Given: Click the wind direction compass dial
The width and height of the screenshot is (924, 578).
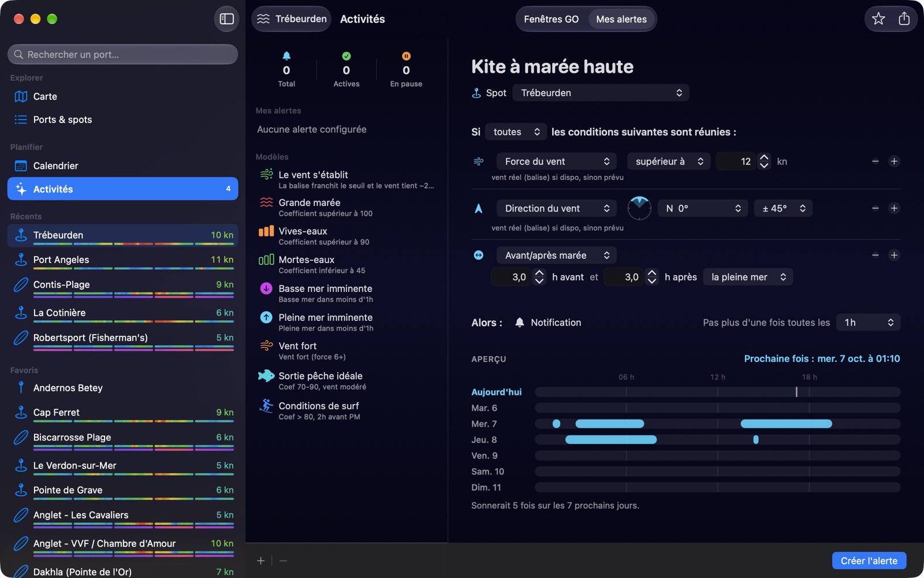Looking at the screenshot, I should (x=639, y=208).
